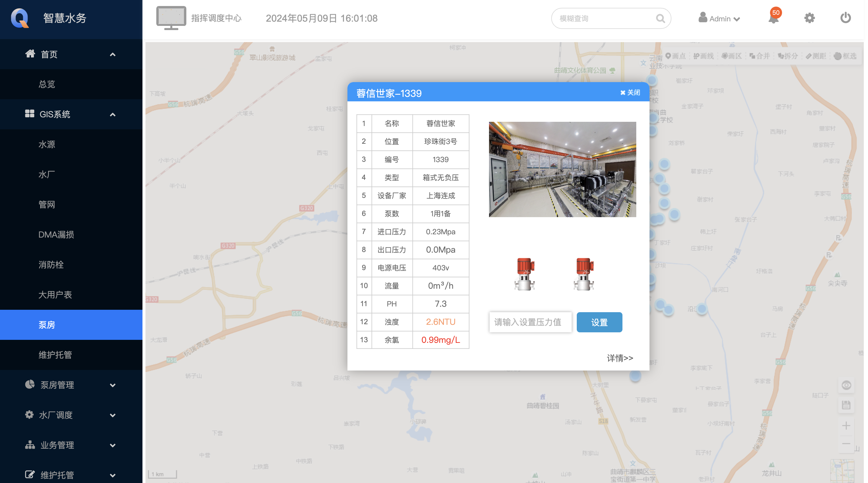
Task: Click the blue 设置 button
Action: point(599,322)
